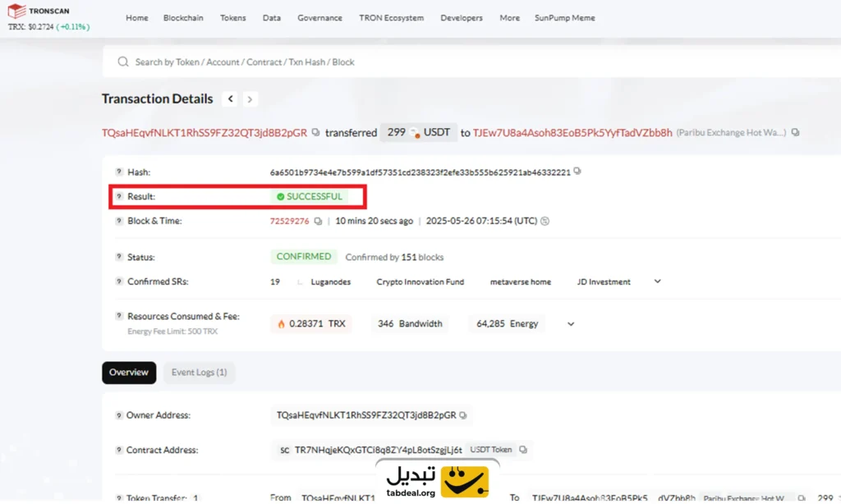Click the Luganodes super representative

330,282
